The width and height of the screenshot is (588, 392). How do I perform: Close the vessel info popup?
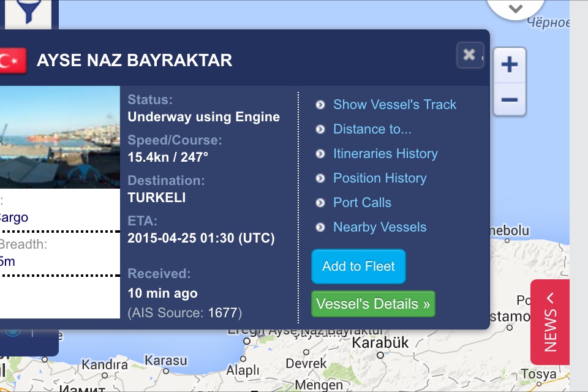tap(470, 55)
